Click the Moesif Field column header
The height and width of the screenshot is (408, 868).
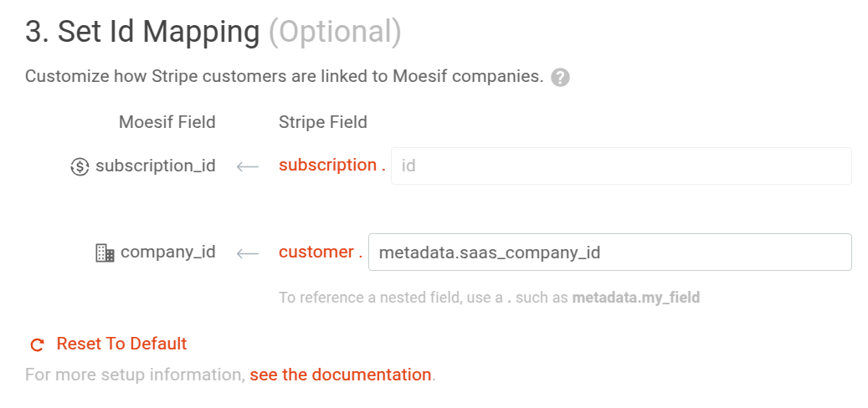coord(167,122)
